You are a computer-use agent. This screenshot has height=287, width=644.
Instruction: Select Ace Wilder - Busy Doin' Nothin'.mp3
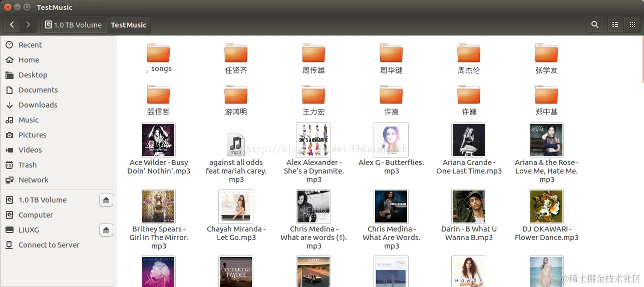click(x=158, y=149)
